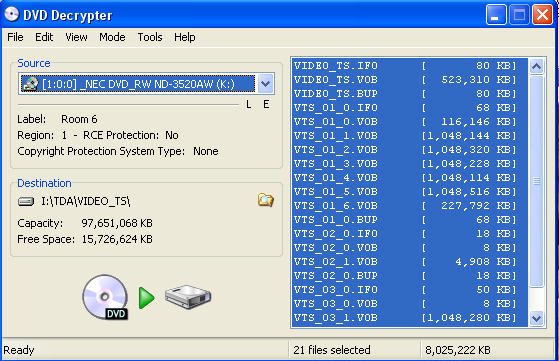Select VTS_01_0.VOB 116,146 KB row

point(410,122)
